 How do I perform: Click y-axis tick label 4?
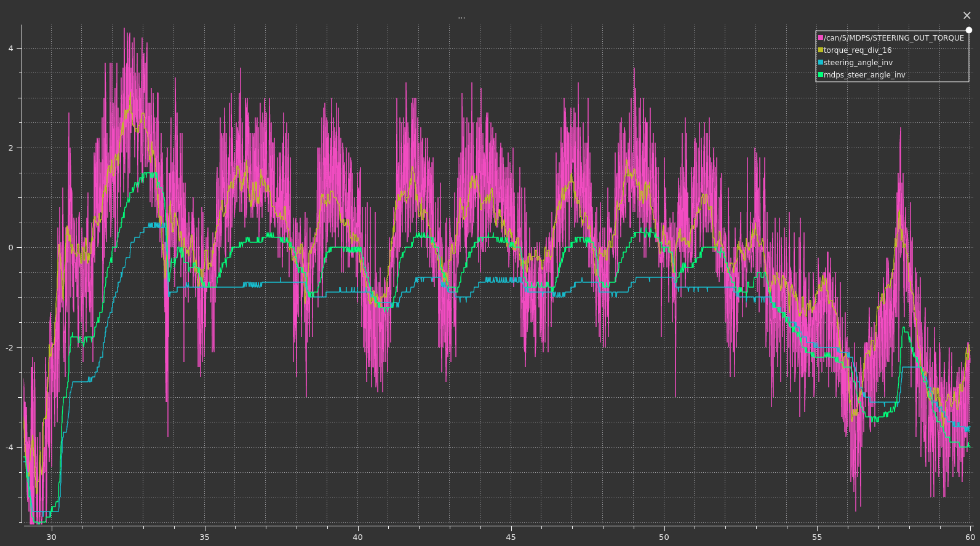tap(11, 49)
